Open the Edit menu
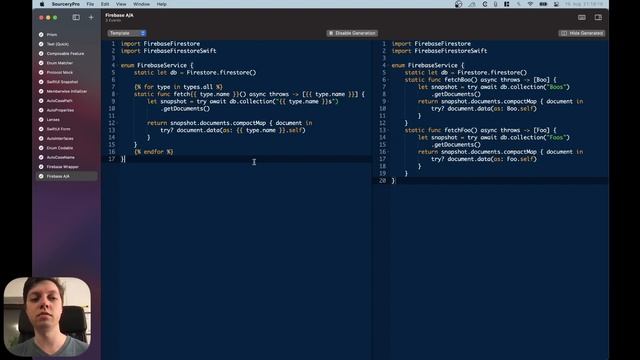This screenshot has height=360, width=640. (105, 4)
